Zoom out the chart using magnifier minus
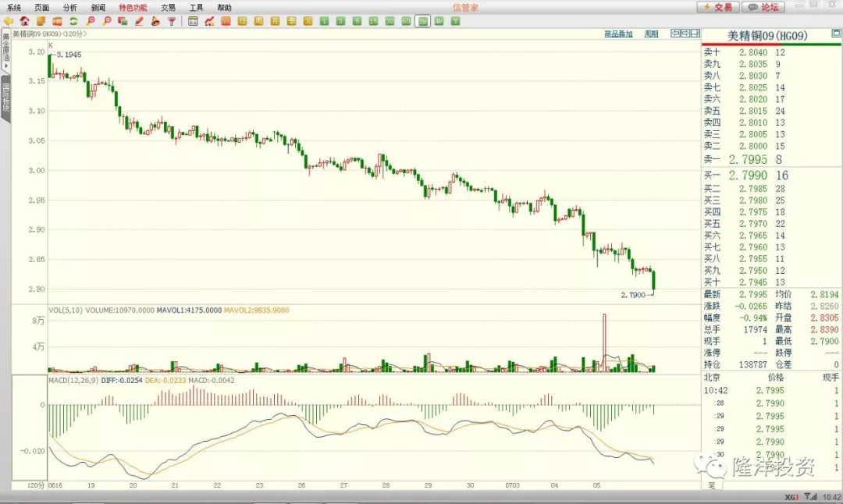Viewport: 843px width, 504px height. [x=107, y=21]
